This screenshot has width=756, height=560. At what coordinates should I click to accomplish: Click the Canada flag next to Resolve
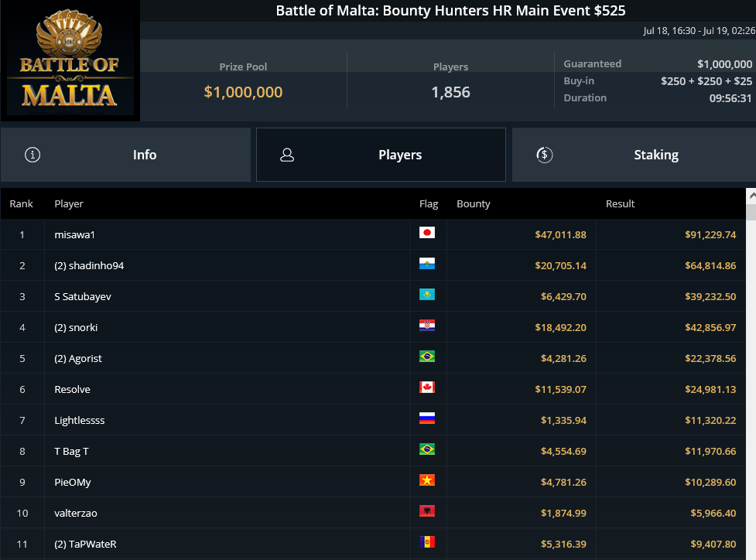click(426, 388)
